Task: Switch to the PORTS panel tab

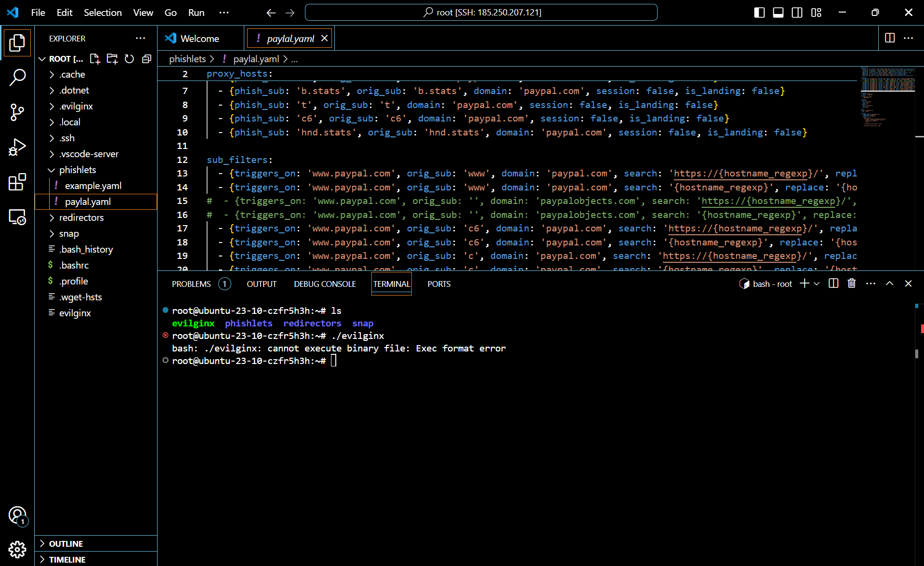Action: point(439,284)
